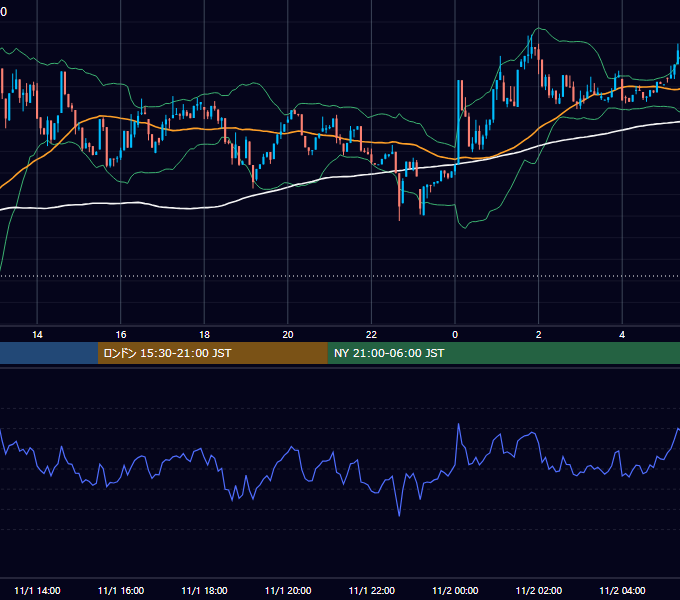Click the 11/1 14:00 date label
The width and height of the screenshot is (680, 600).
(x=37, y=590)
